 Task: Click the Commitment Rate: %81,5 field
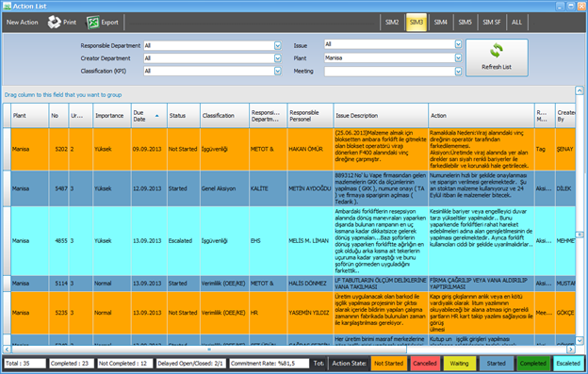(269, 363)
